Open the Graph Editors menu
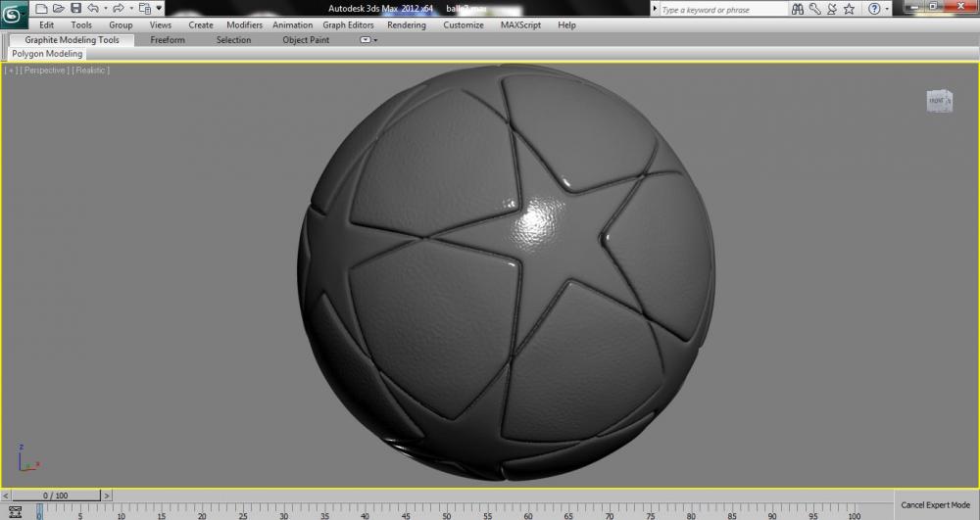 pyautogui.click(x=348, y=24)
